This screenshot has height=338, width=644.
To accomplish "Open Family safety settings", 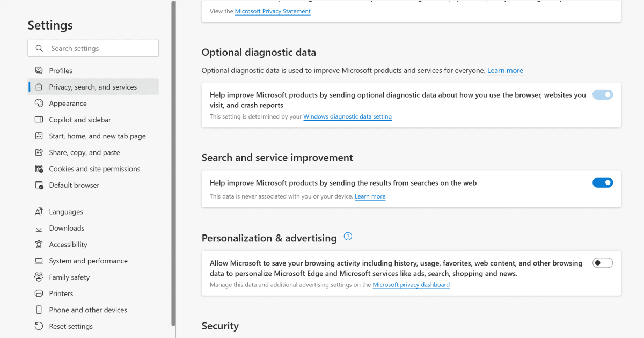I will (93, 277).
